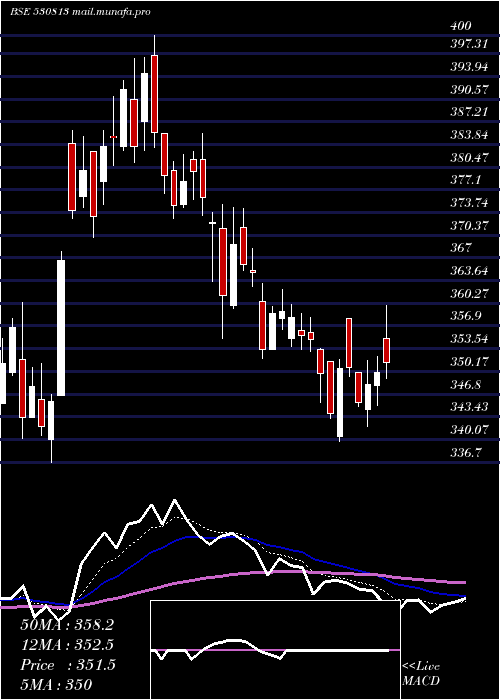
Task: Select the last red candle at chart right
Action: tap(387, 350)
